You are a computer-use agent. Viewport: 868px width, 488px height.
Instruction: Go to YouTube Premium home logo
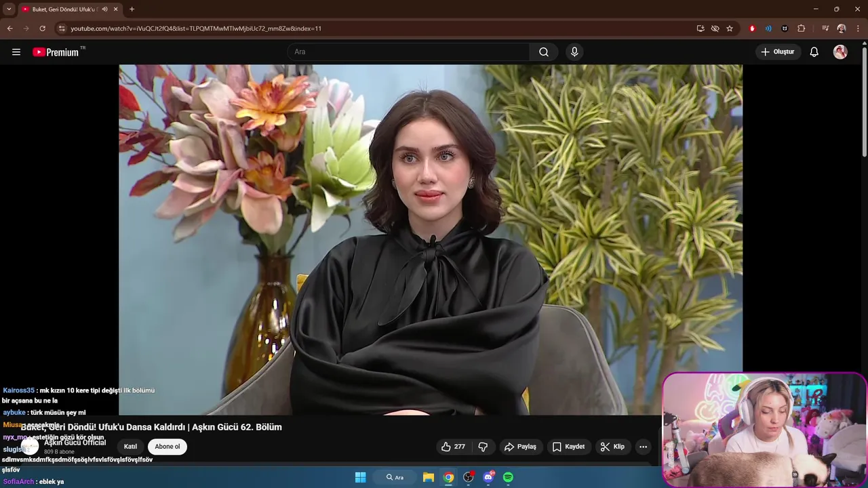(56, 52)
